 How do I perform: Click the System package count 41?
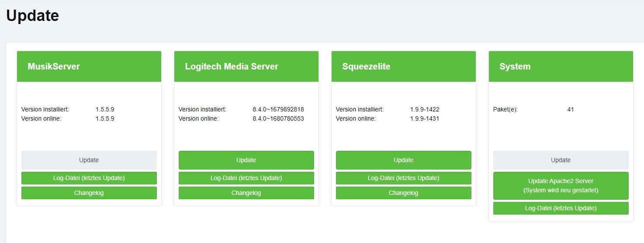tap(571, 109)
